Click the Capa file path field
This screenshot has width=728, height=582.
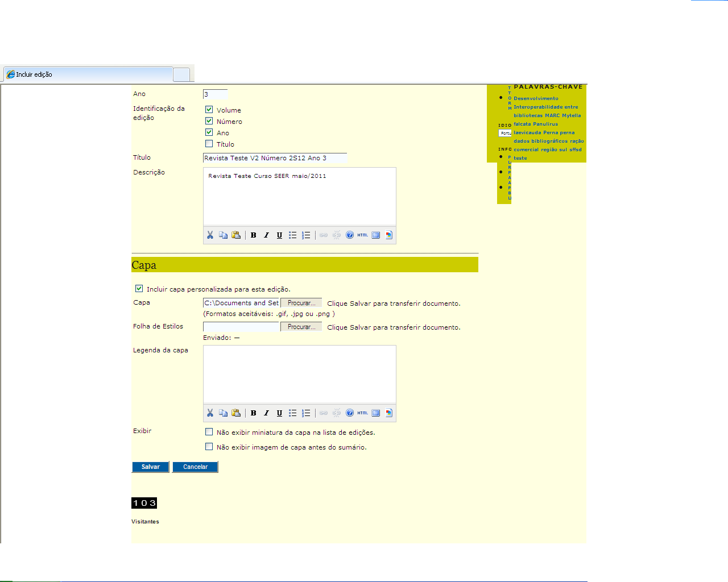(241, 303)
